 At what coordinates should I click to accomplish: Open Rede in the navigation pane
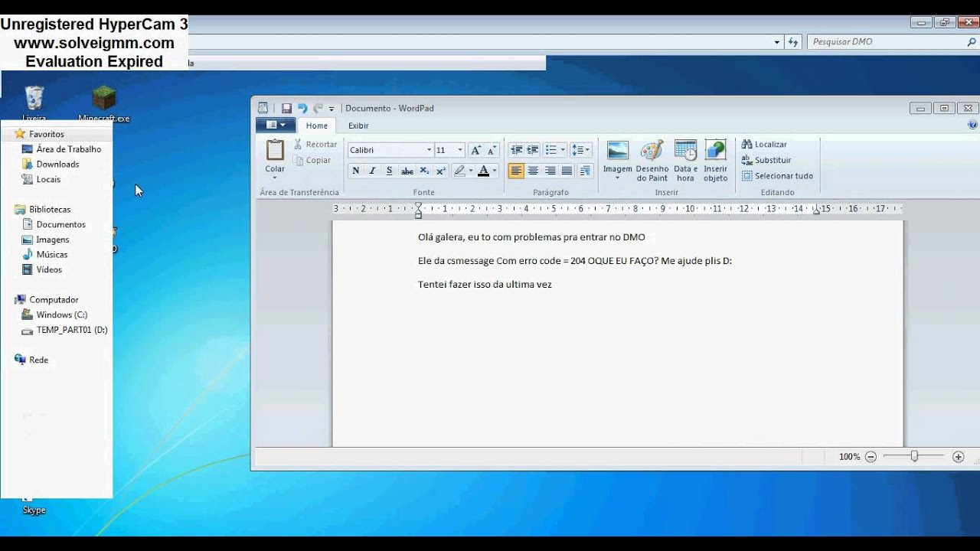click(38, 360)
